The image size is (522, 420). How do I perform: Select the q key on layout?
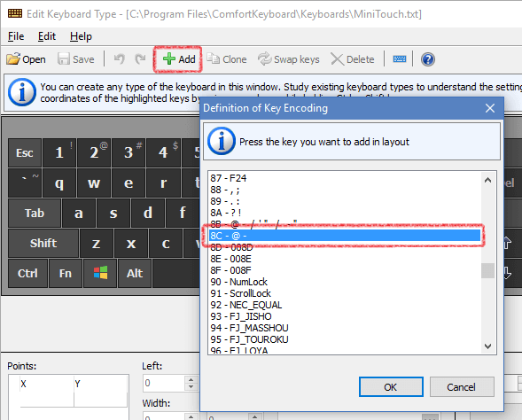pos(59,183)
